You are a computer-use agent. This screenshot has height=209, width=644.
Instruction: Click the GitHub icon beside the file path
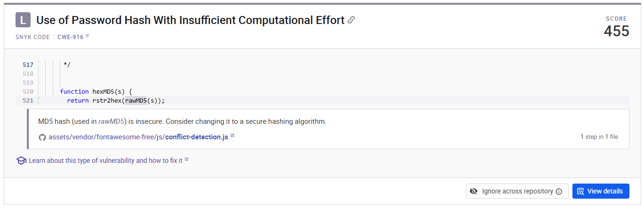42,137
